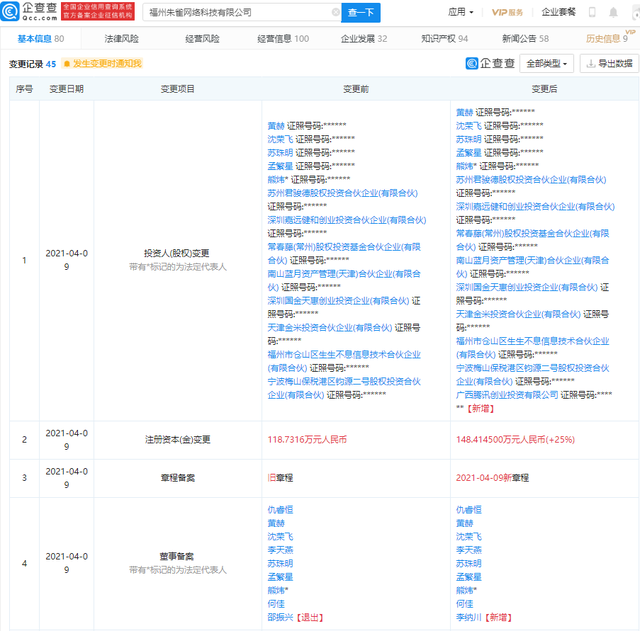Switch to the 经营信息 tab
This screenshot has width=640, height=631.
283,39
